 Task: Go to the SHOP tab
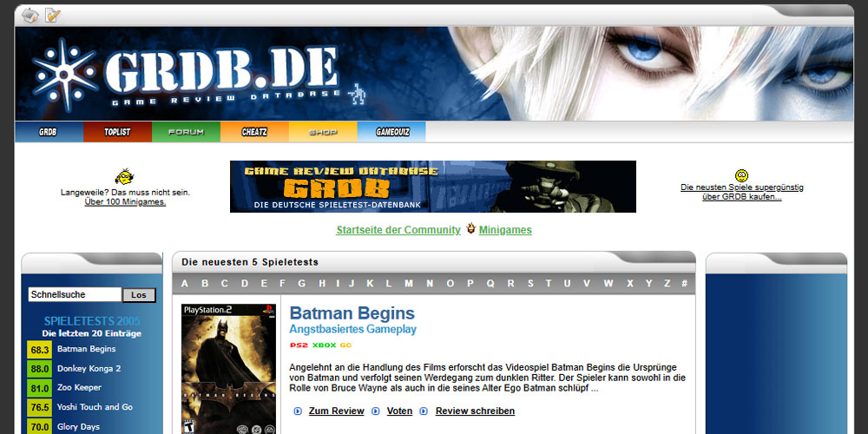pyautogui.click(x=323, y=132)
